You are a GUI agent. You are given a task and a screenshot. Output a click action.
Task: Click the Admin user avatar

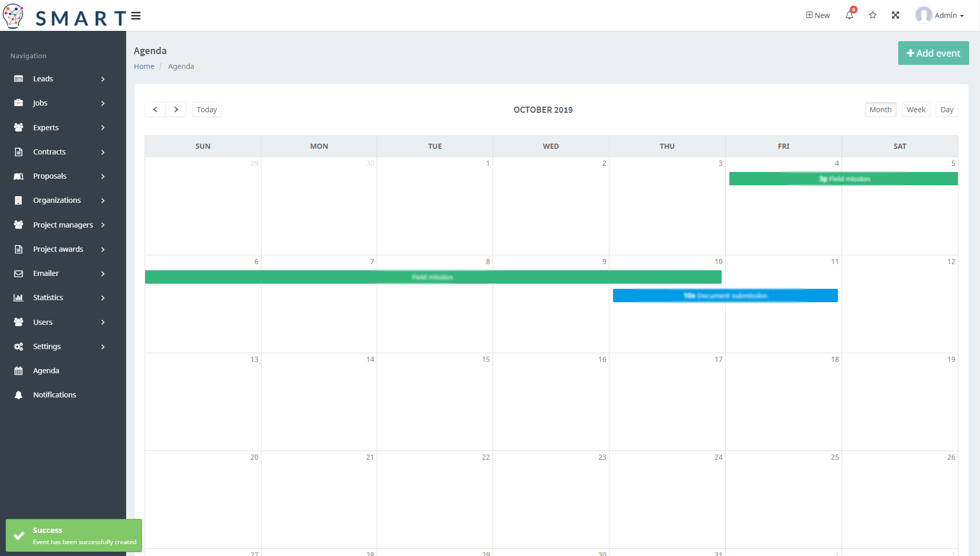[923, 15]
